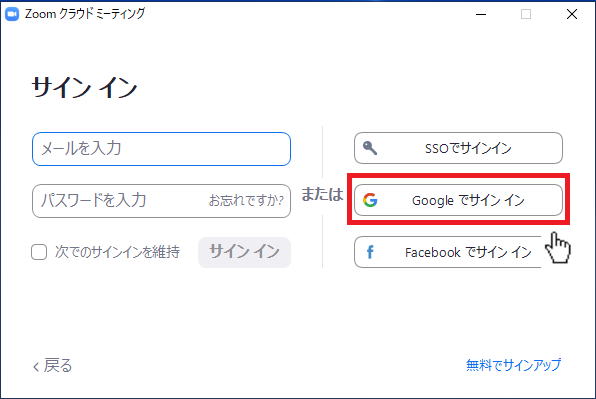Close the Zoom sign-in window
Image resolution: width=596 pixels, height=399 pixels.
coord(572,14)
